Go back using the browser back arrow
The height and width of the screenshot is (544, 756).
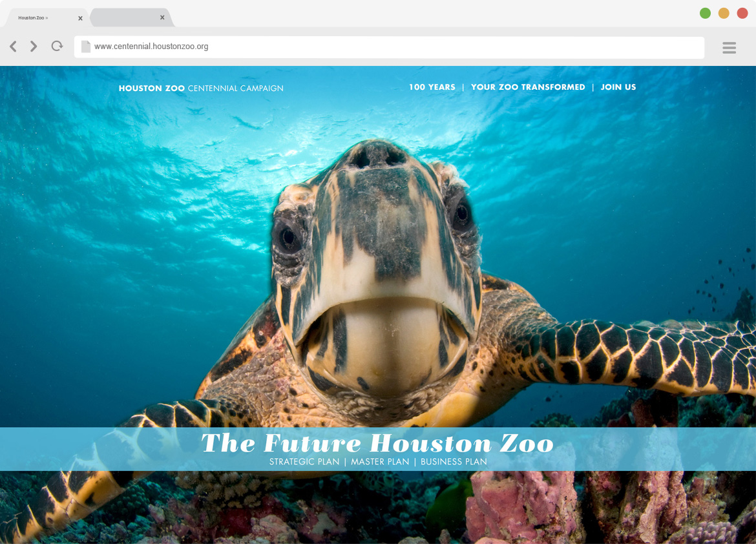[14, 47]
